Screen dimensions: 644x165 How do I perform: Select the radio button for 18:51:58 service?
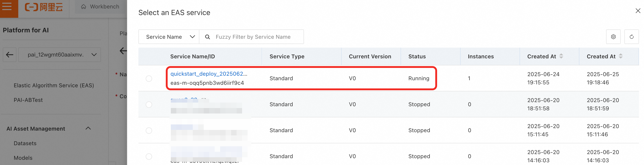point(149,105)
